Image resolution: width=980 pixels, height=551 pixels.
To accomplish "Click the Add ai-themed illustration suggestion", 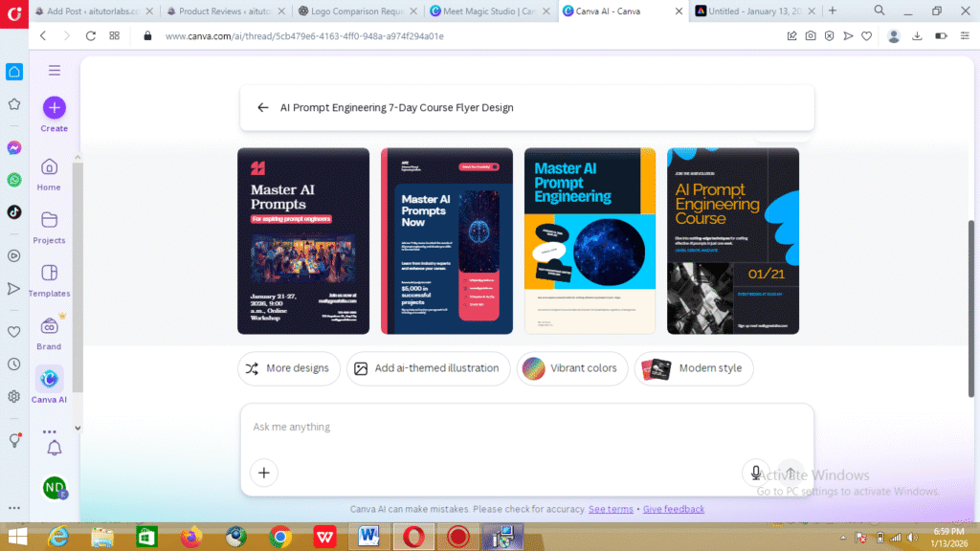I will pos(428,368).
